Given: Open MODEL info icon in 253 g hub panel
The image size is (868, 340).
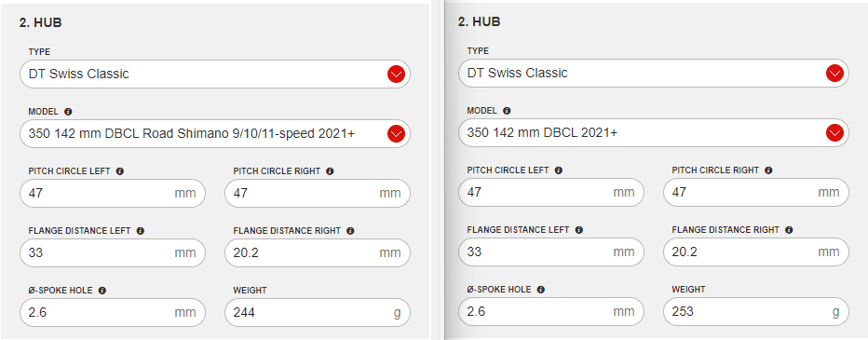Looking at the screenshot, I should tap(507, 111).
